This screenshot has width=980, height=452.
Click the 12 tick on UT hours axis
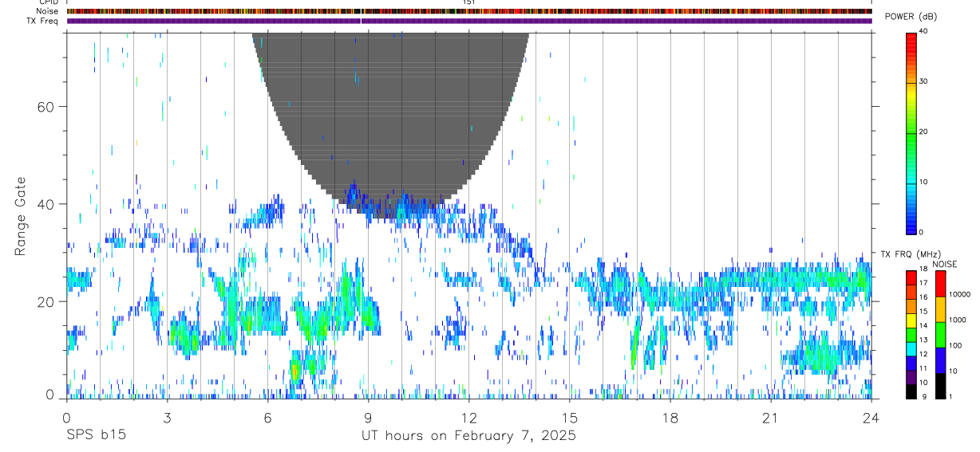click(468, 418)
